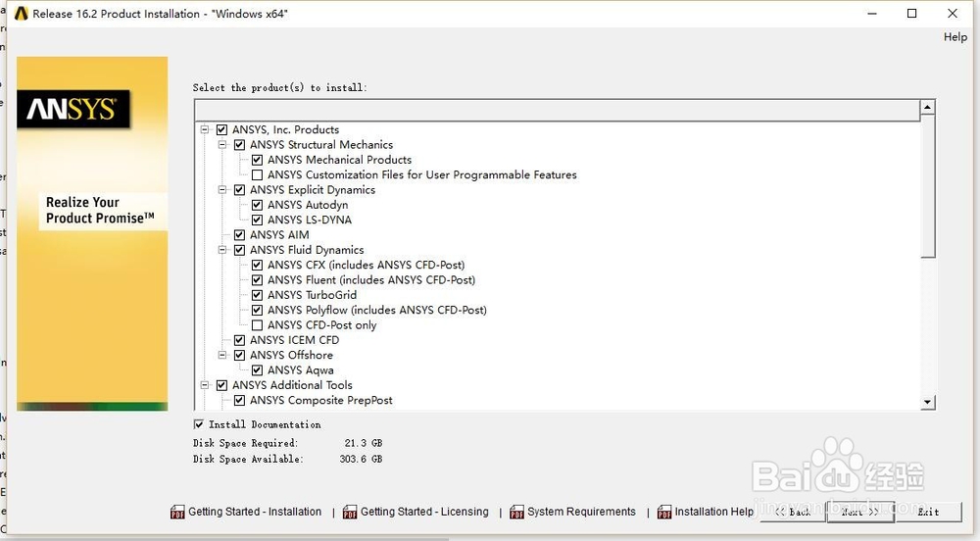The height and width of the screenshot is (541, 980).
Task: Uncheck ANSYS Autodyn
Action: [x=257, y=205]
